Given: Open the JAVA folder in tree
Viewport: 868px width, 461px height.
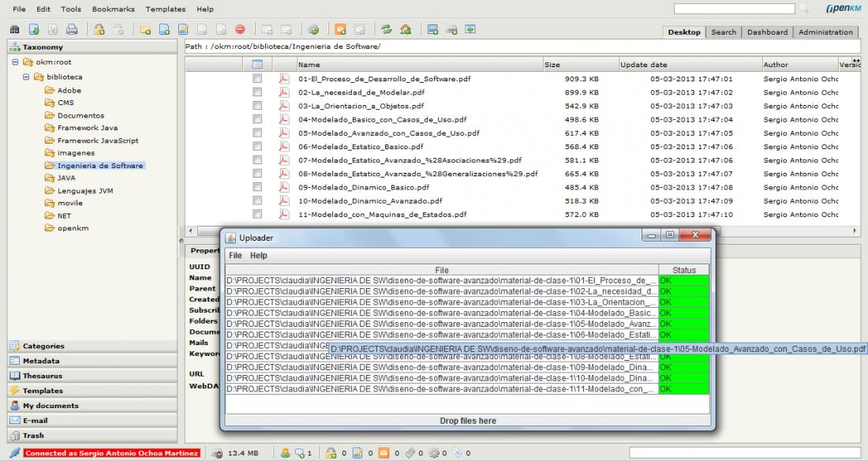Looking at the screenshot, I should pyautogui.click(x=66, y=178).
